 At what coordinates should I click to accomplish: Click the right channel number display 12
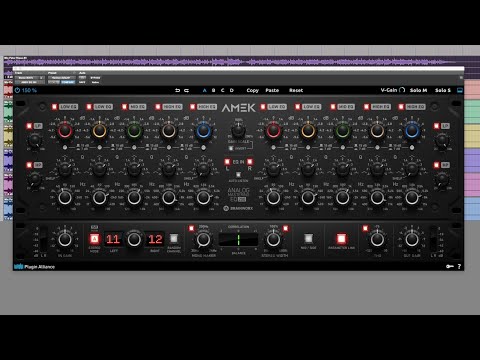155,239
